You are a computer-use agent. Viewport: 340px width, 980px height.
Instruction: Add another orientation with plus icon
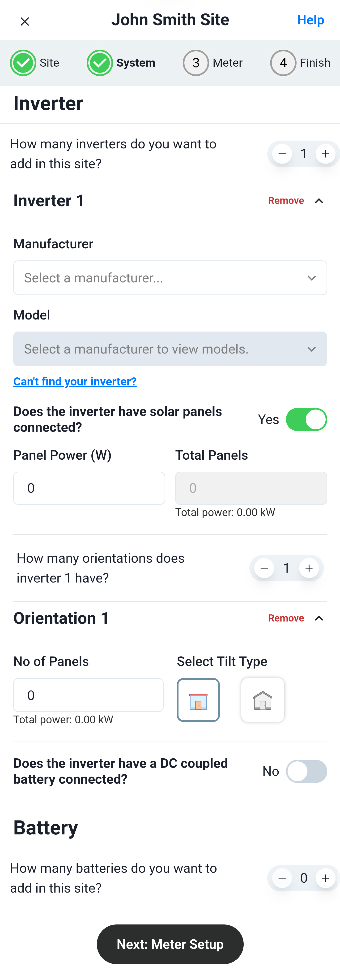click(x=309, y=568)
